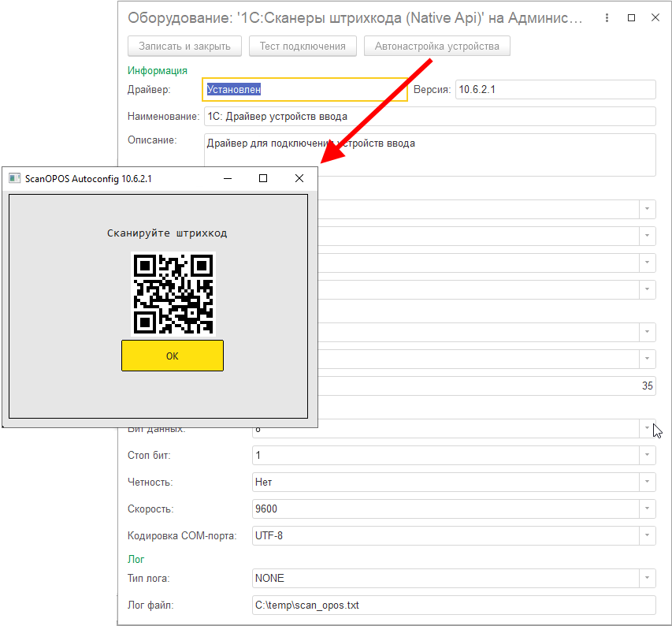Image resolution: width=672 pixels, height=626 pixels.
Task: Expand the Скорость dropdown arrow
Action: click(x=647, y=509)
